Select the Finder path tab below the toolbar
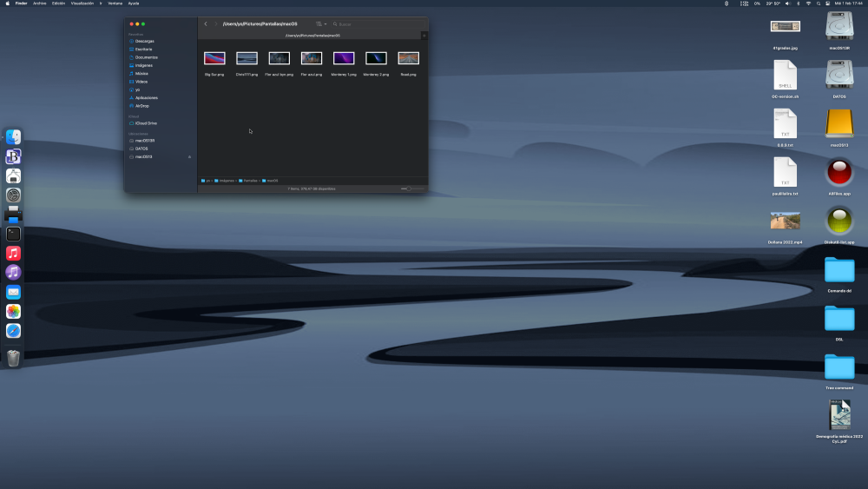The height and width of the screenshot is (489, 868). click(x=312, y=36)
